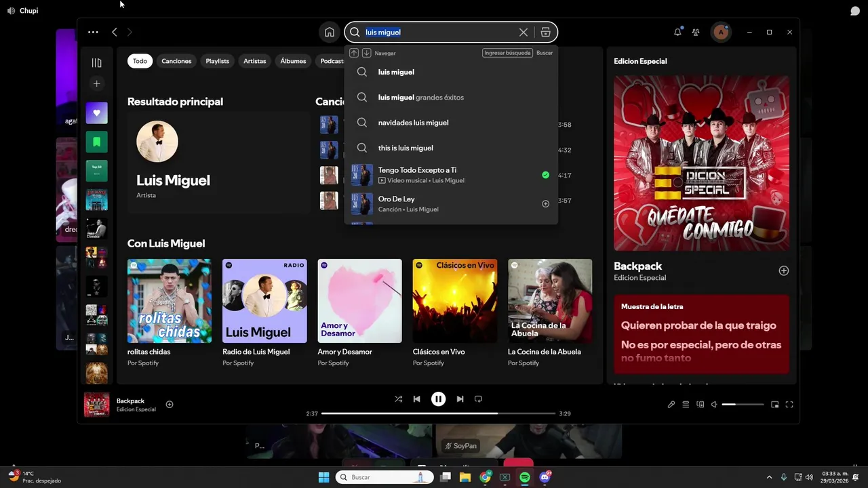
Task: Open the 'rolitas chidas' playlist card
Action: (x=170, y=313)
